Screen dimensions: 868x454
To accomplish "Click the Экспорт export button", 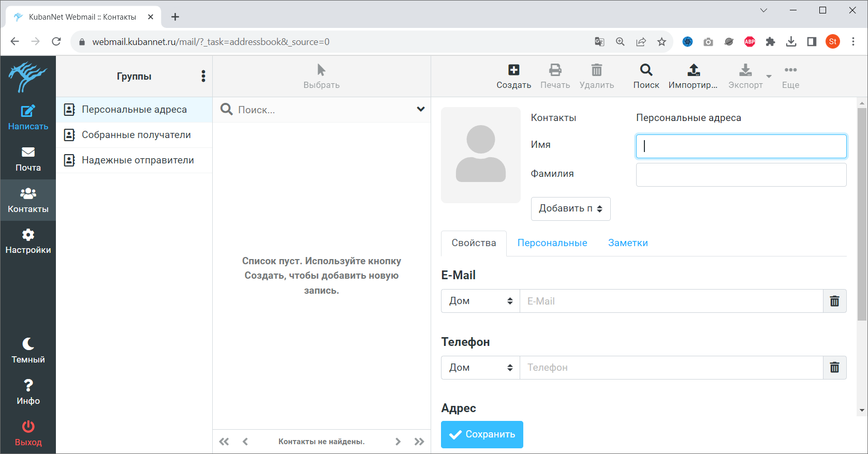I will tap(745, 77).
